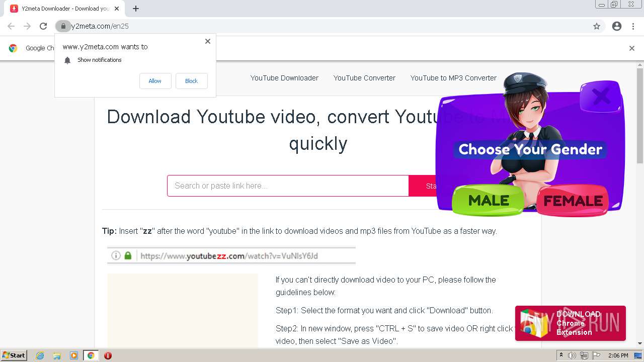Choose the pink FEMALE button
Viewport: 644px width, 362px height.
[573, 201]
